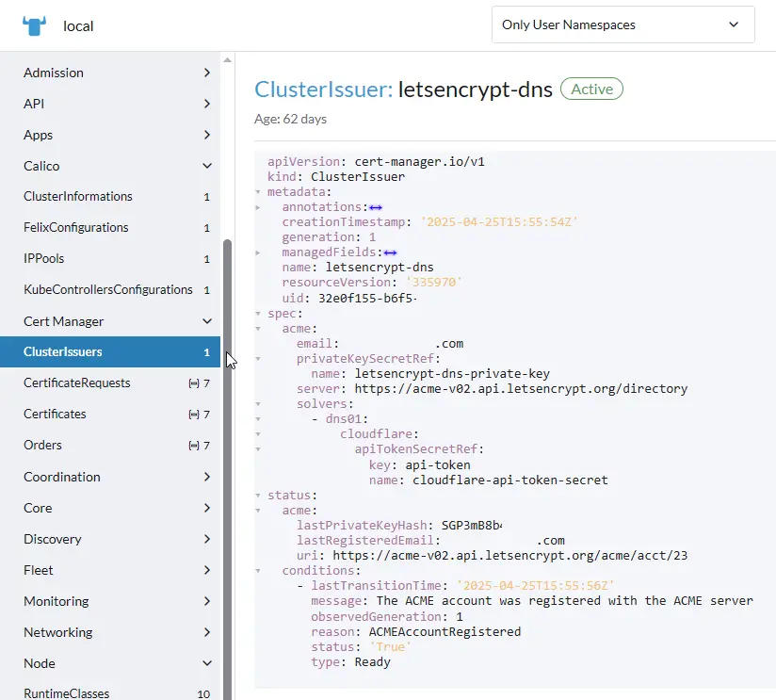Click the lastTransitionTime timestamp value

coord(536,586)
